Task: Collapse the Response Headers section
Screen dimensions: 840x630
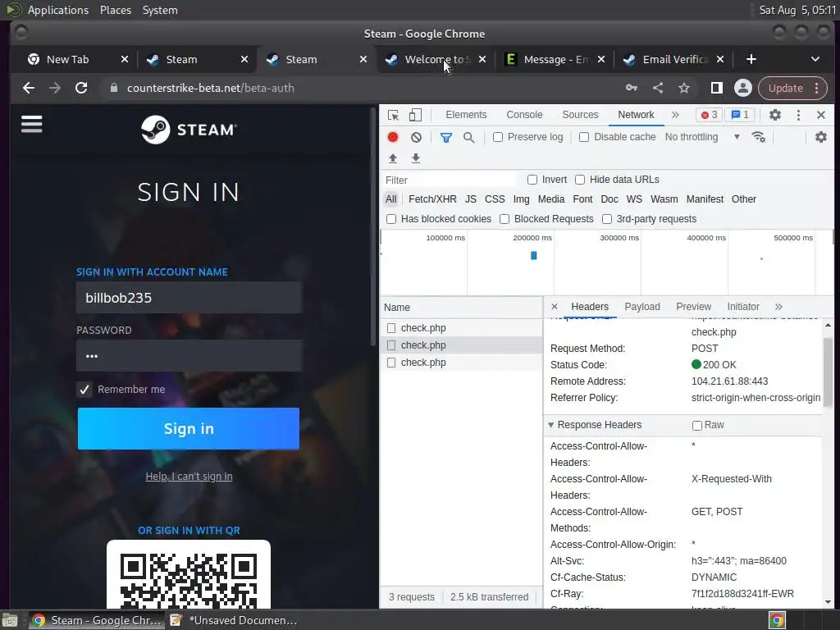Action: tap(550, 425)
